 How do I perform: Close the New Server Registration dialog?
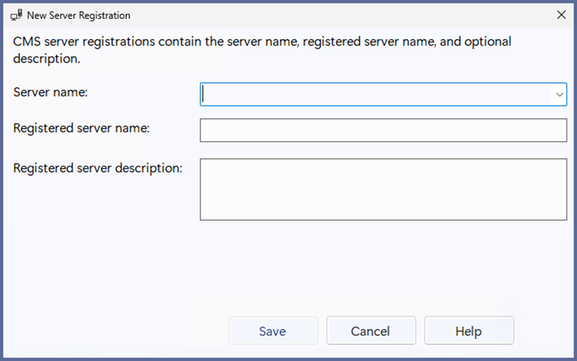pos(561,15)
